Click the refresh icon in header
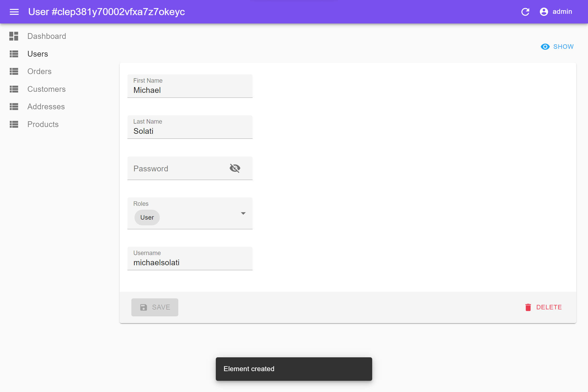588x392 pixels. click(x=525, y=12)
